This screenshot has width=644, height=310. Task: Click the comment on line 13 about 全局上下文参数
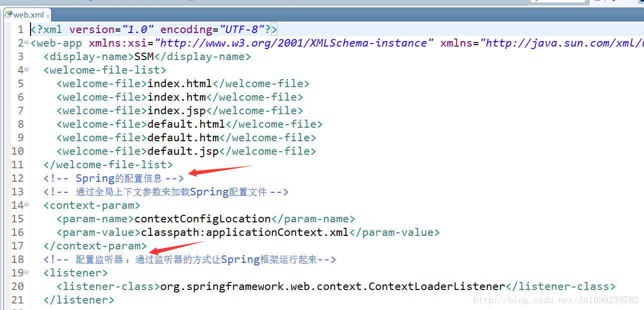tap(166, 192)
